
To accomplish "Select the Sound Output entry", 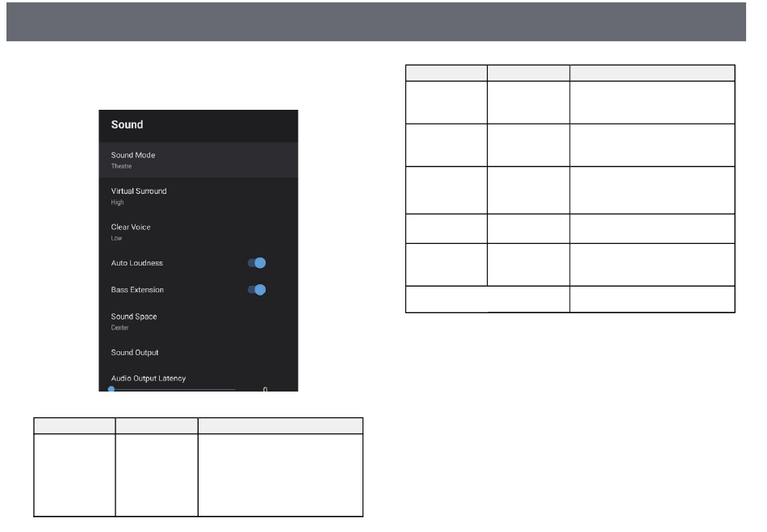I will pyautogui.click(x=198, y=353).
